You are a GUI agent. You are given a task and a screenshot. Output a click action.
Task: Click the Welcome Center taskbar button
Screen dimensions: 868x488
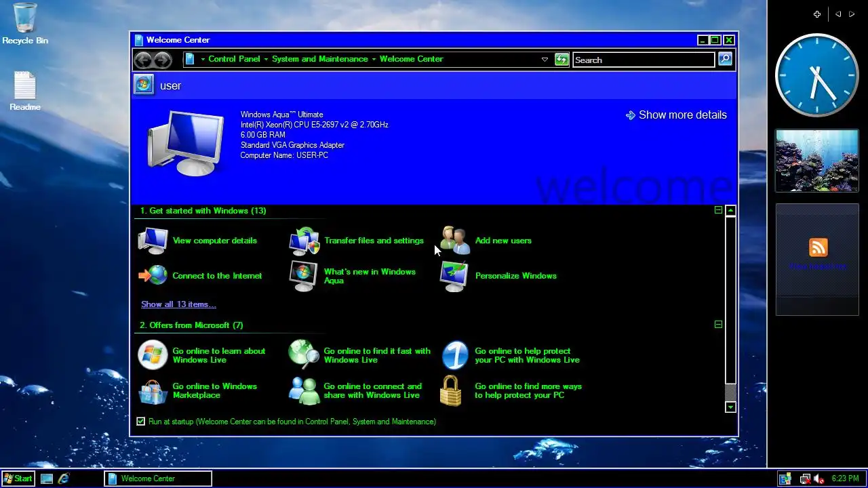click(158, 479)
